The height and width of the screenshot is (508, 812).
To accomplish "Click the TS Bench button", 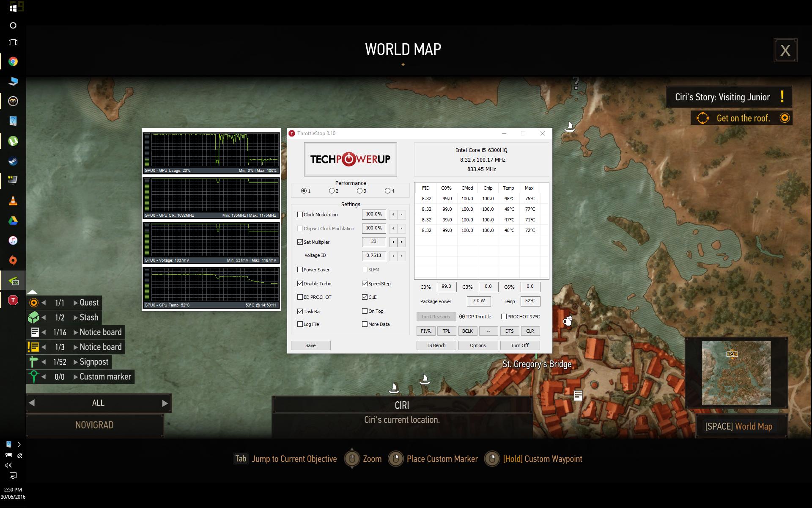I will click(436, 345).
